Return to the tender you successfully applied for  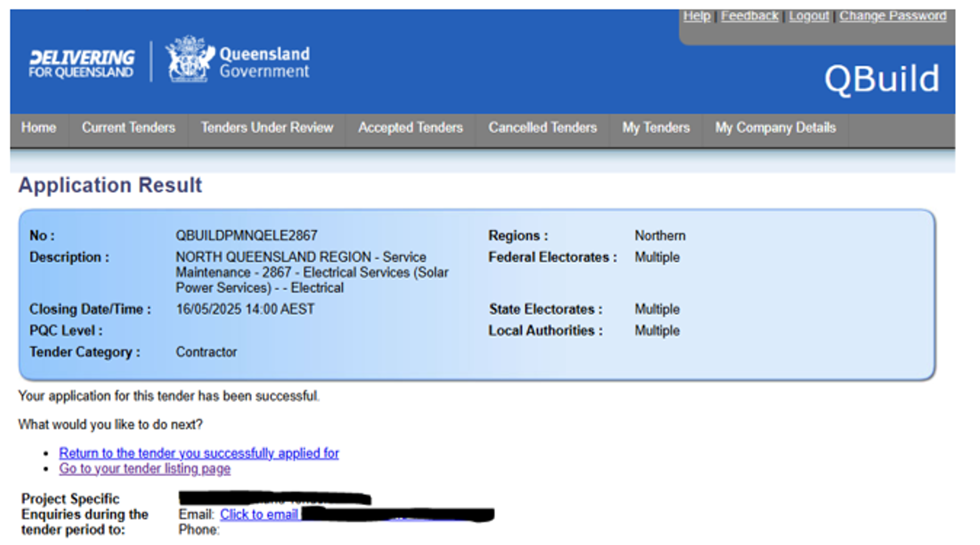coord(198,453)
